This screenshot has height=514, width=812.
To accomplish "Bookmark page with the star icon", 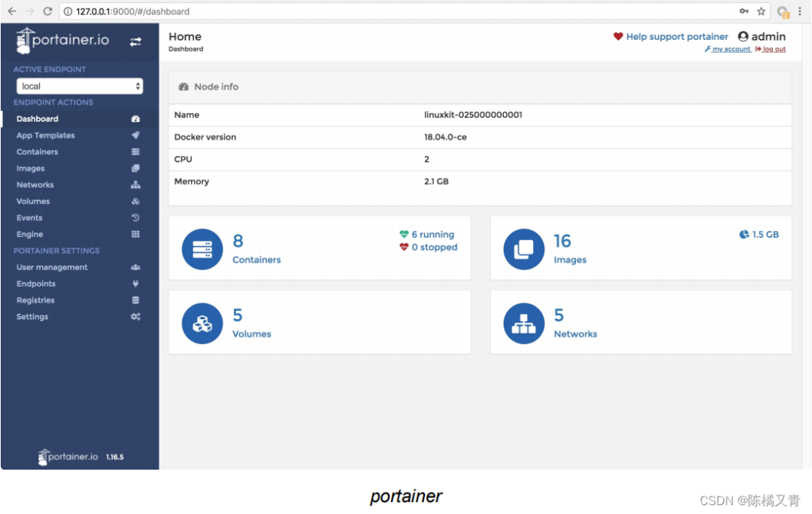I will (x=761, y=11).
